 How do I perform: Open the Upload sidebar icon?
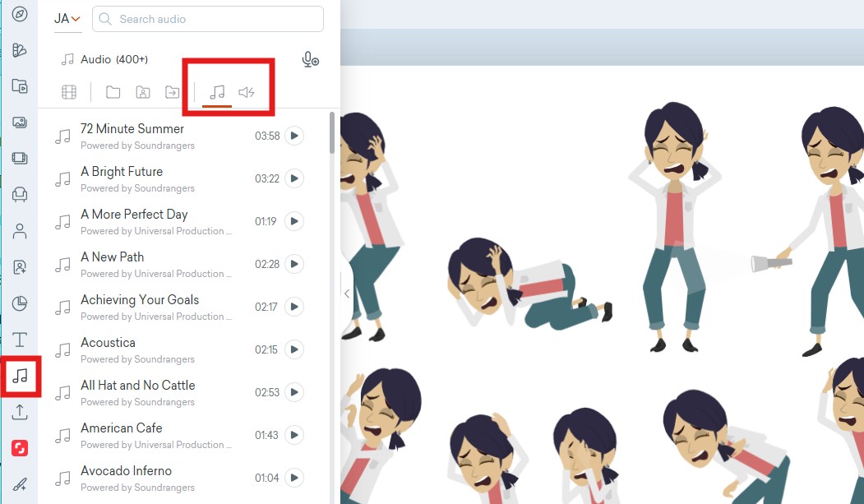pyautogui.click(x=20, y=412)
